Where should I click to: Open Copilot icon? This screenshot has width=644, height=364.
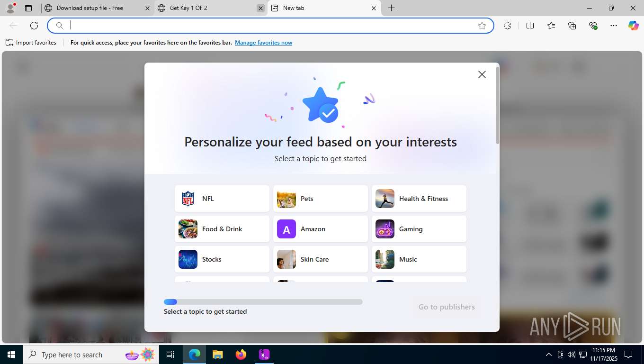point(634,26)
